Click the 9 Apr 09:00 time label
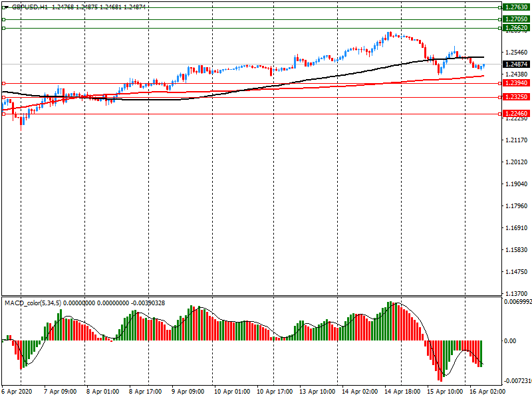Viewport: 532px width, 399px height. pyautogui.click(x=188, y=392)
